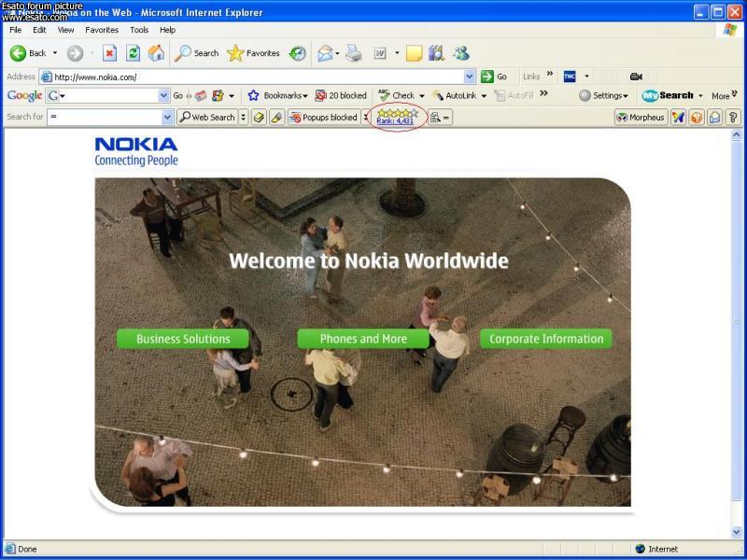The image size is (747, 560).
Task: Open the Google search box dropdown arrow
Action: [x=163, y=96]
